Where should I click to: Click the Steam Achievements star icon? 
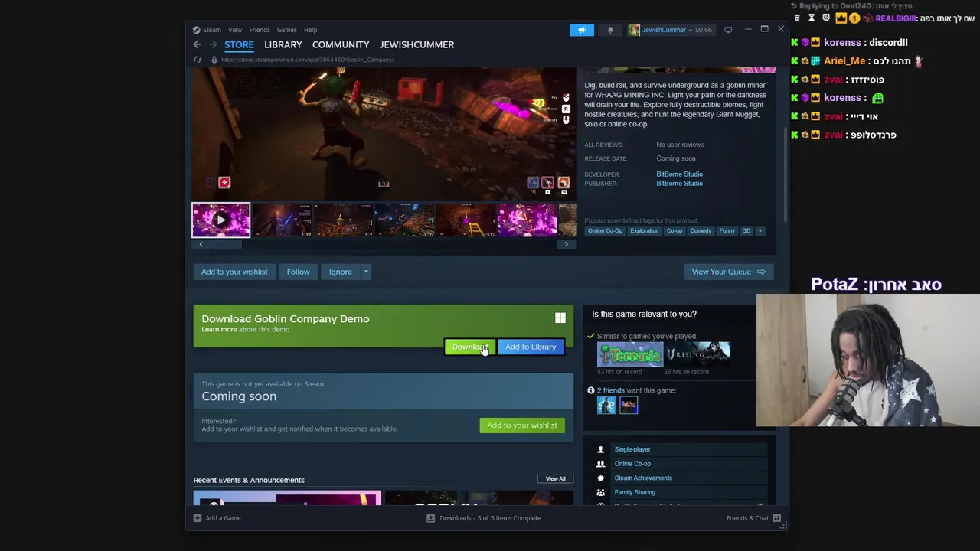pyautogui.click(x=600, y=478)
